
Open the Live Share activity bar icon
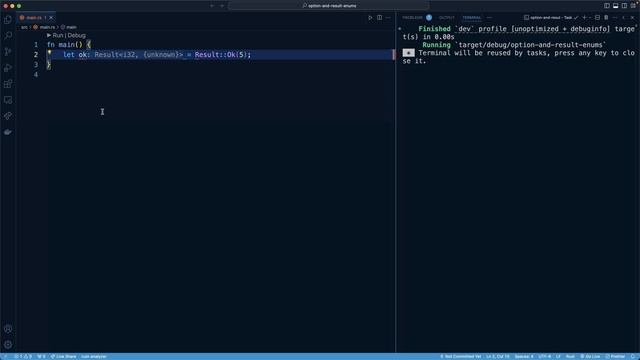click(x=8, y=116)
